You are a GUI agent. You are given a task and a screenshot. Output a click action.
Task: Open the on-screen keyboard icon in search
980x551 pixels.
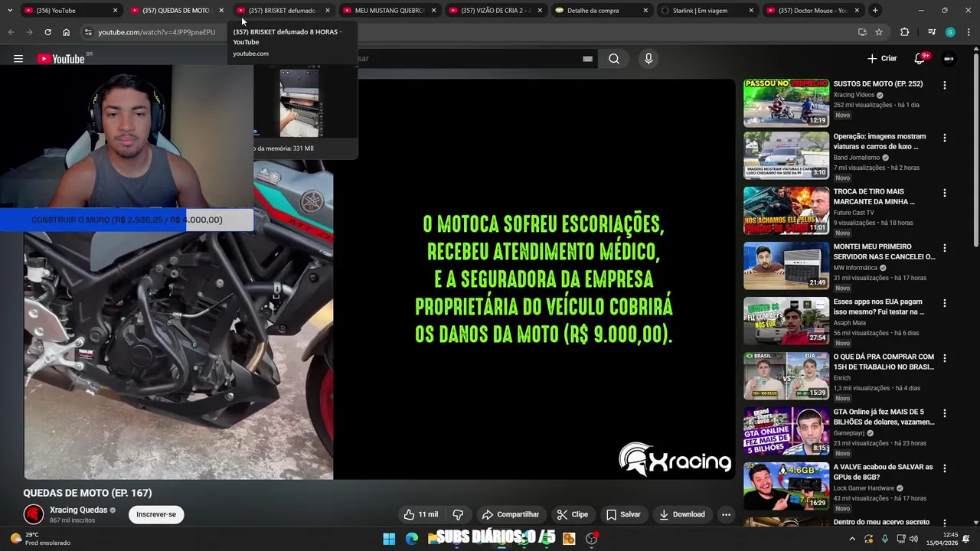587,59
